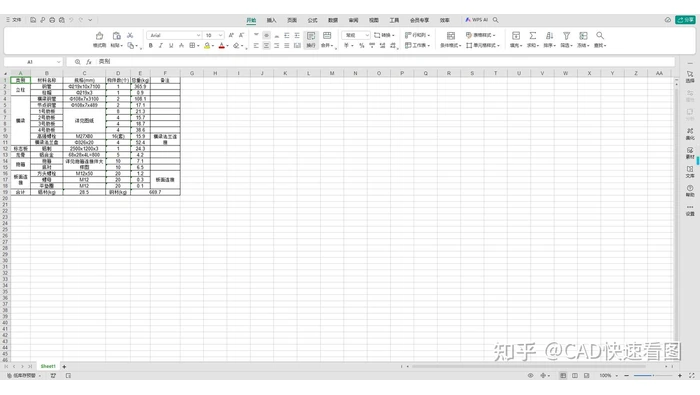Toggle italic formatting

[x=161, y=46]
